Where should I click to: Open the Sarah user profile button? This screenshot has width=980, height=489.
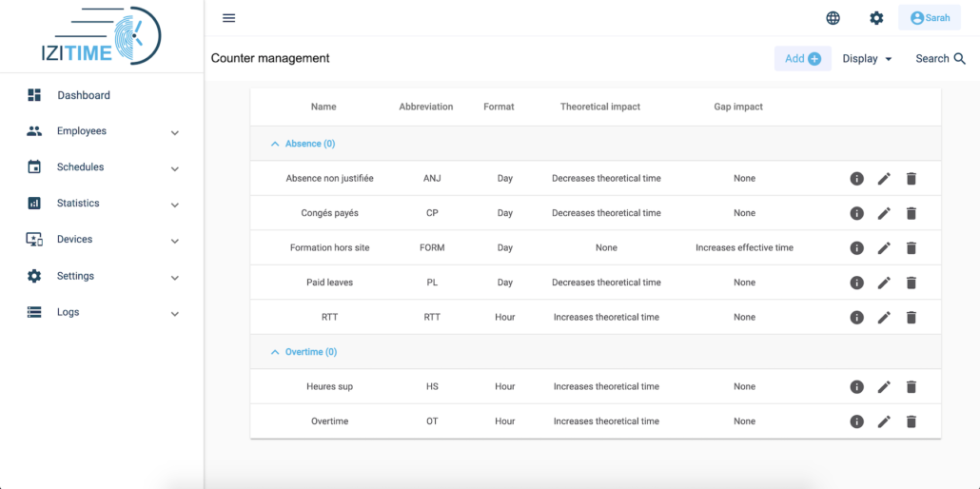point(930,18)
